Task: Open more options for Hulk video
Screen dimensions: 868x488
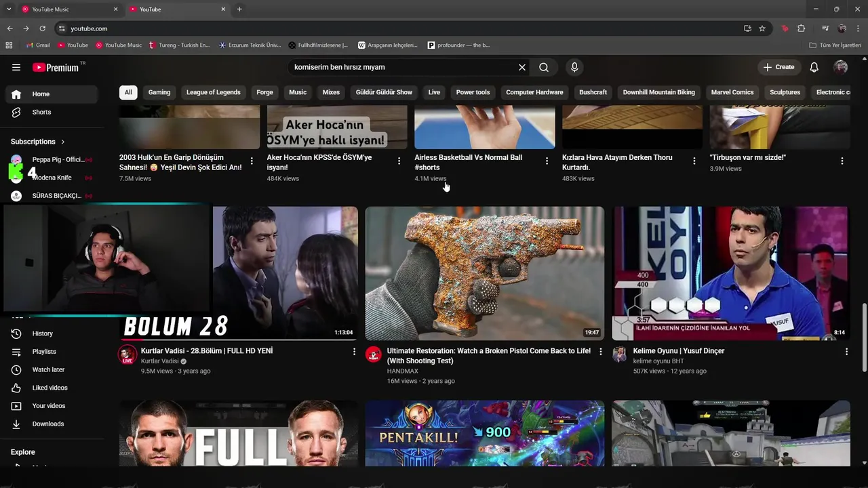Action: tap(252, 161)
